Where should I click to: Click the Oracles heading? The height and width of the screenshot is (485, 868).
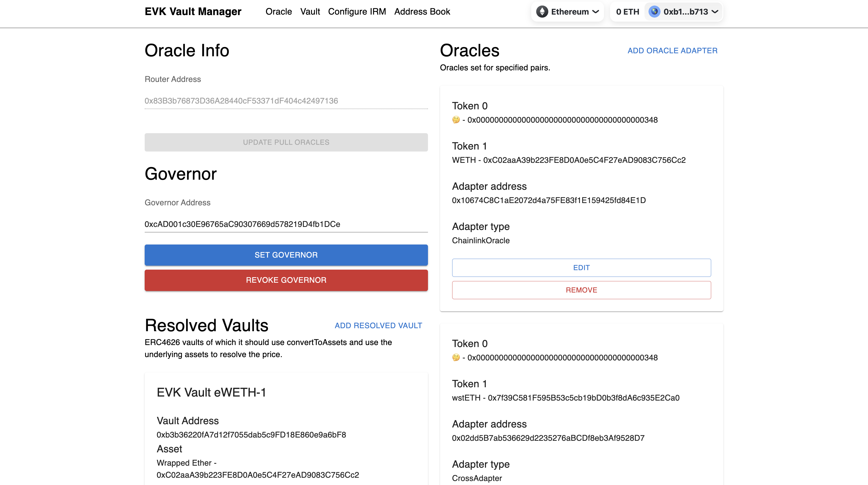click(470, 51)
